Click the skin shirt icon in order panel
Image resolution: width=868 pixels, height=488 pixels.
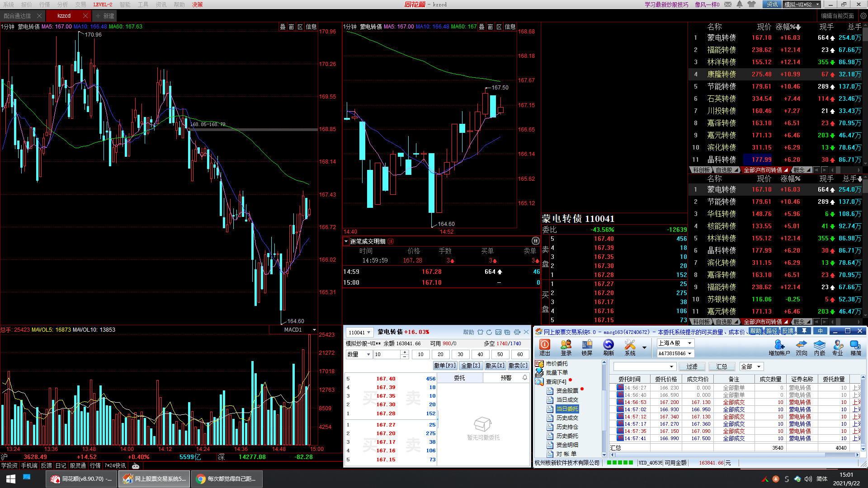point(480,332)
